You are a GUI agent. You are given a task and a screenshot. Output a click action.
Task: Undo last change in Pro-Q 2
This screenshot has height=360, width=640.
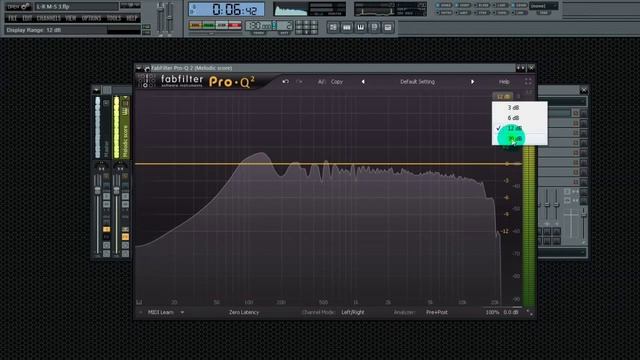(285, 82)
